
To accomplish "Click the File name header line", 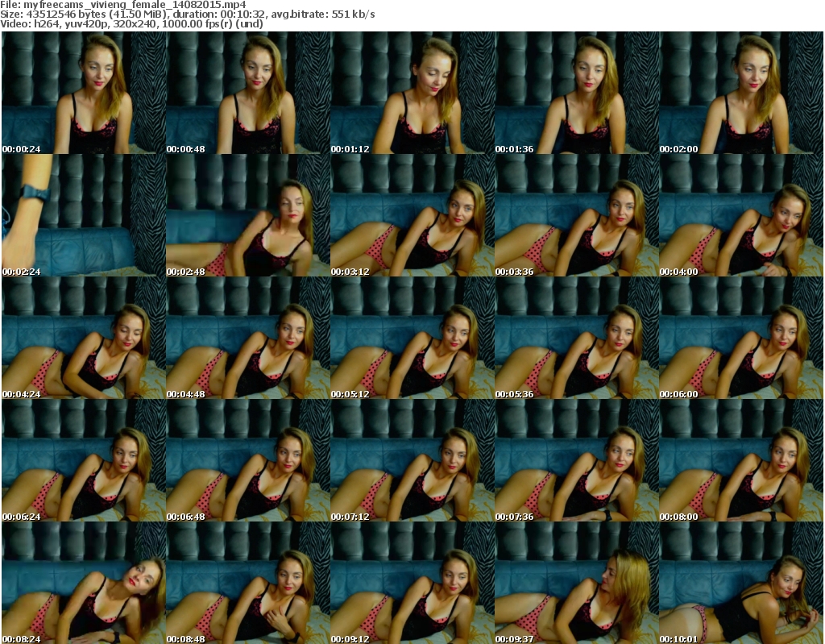I will click(x=123, y=5).
